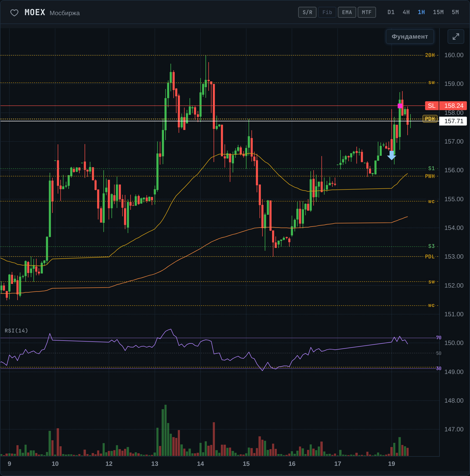The width and height of the screenshot is (470, 476).
Task: Click the SL stop-loss label
Action: [x=432, y=106]
